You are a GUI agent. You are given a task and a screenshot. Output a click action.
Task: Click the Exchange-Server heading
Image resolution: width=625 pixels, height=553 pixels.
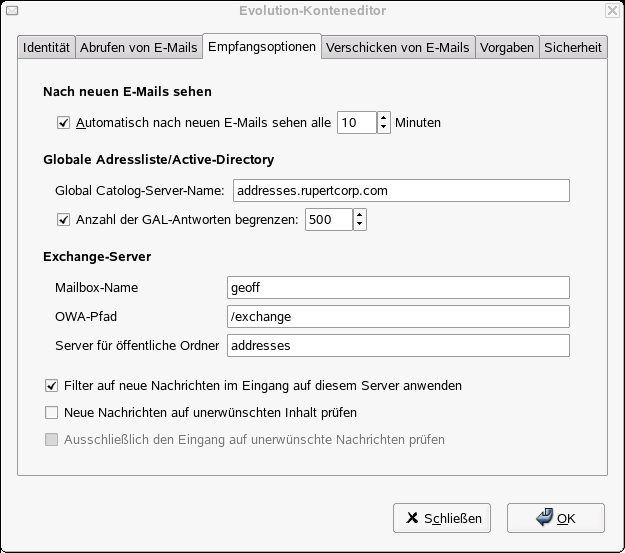[x=97, y=256]
